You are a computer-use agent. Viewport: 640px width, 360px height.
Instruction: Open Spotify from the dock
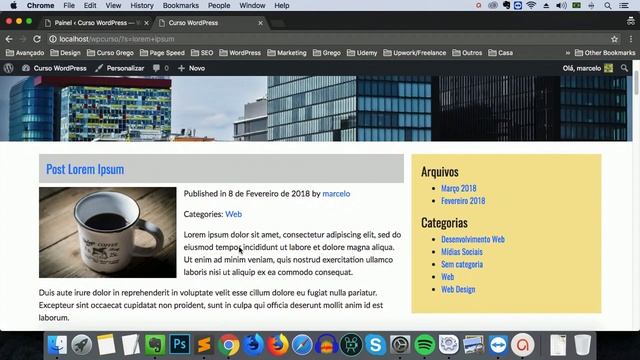(424, 345)
